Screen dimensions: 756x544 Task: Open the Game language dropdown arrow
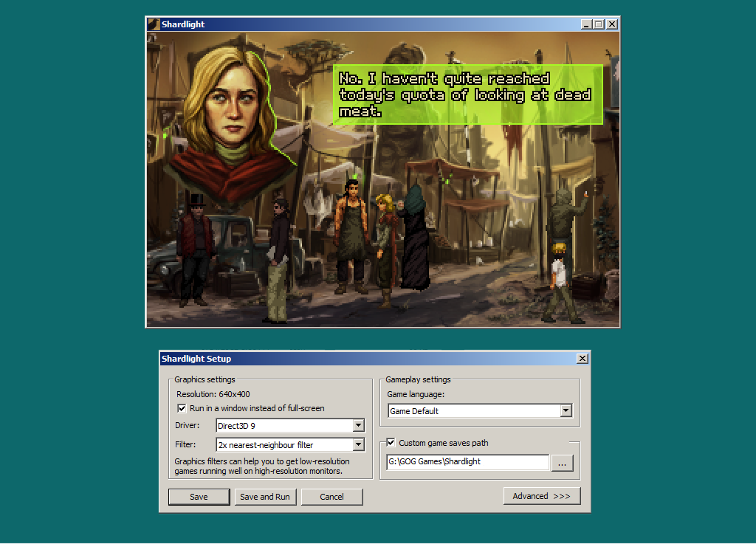(566, 410)
